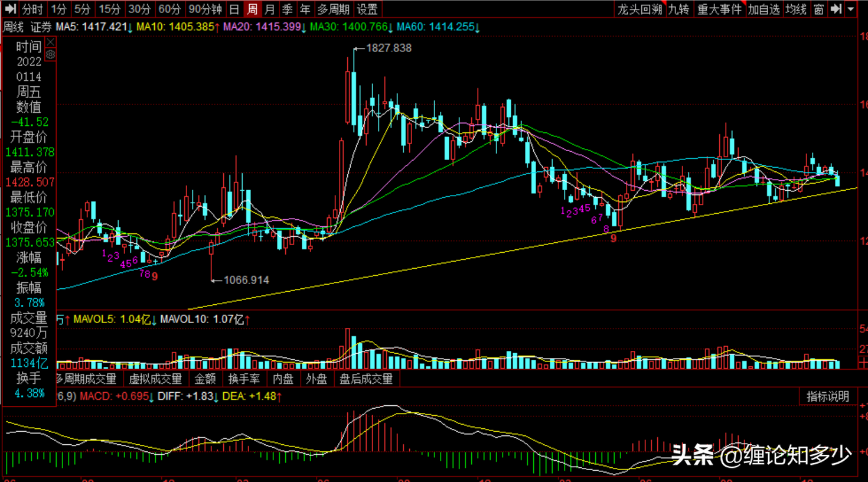Open the 设置 settings button
The image size is (868, 482).
[367, 9]
